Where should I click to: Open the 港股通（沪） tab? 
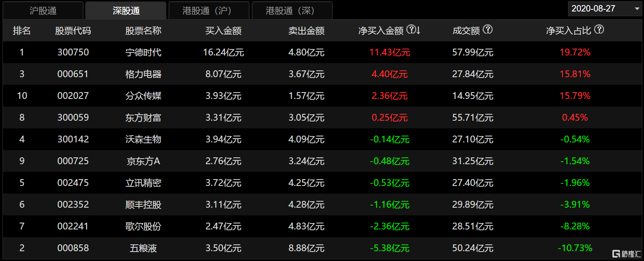pos(209,11)
